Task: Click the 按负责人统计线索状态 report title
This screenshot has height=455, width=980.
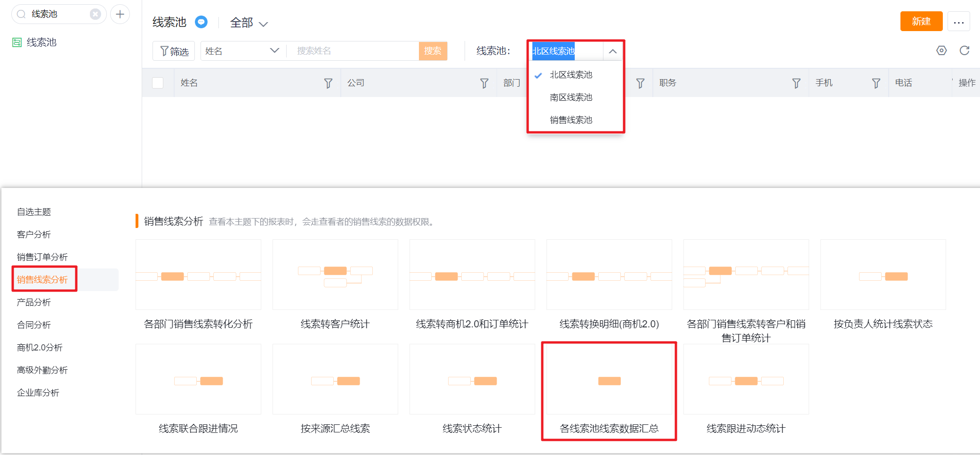Action: pos(883,324)
